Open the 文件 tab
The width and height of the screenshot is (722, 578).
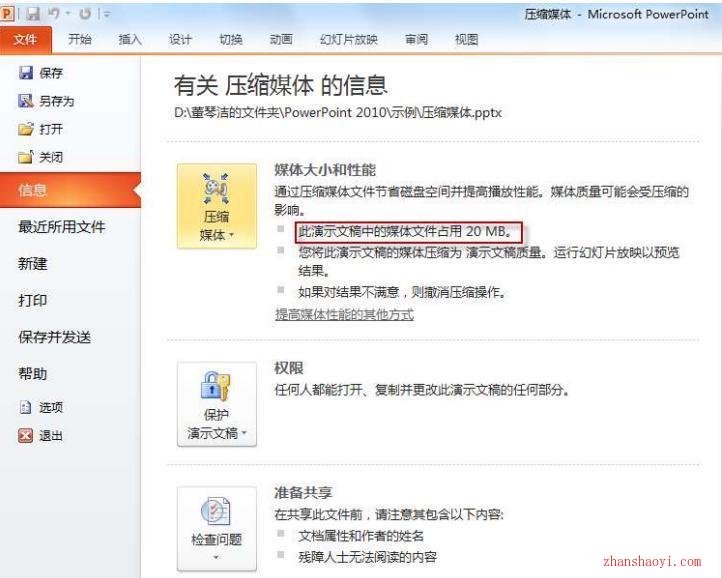point(25,40)
